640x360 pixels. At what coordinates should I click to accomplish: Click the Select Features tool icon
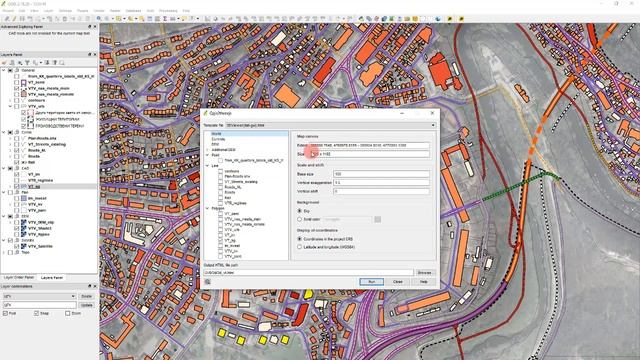[119, 19]
